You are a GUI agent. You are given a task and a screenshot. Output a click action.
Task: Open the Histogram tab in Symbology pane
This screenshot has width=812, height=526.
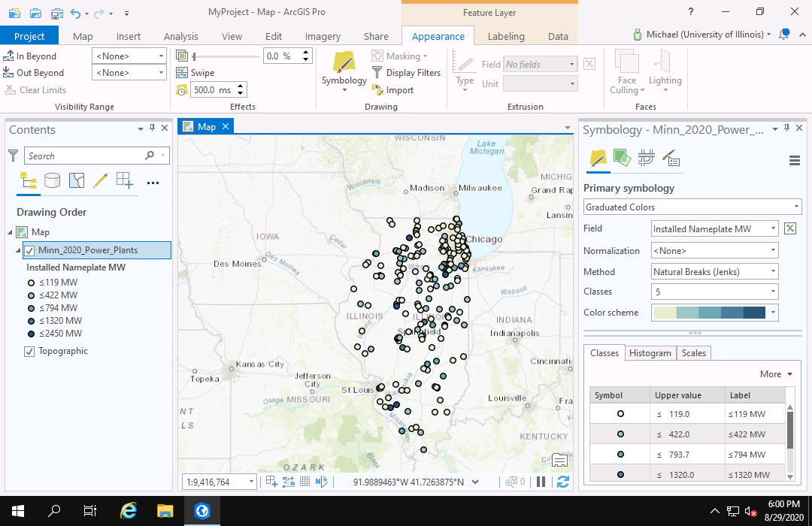point(650,353)
